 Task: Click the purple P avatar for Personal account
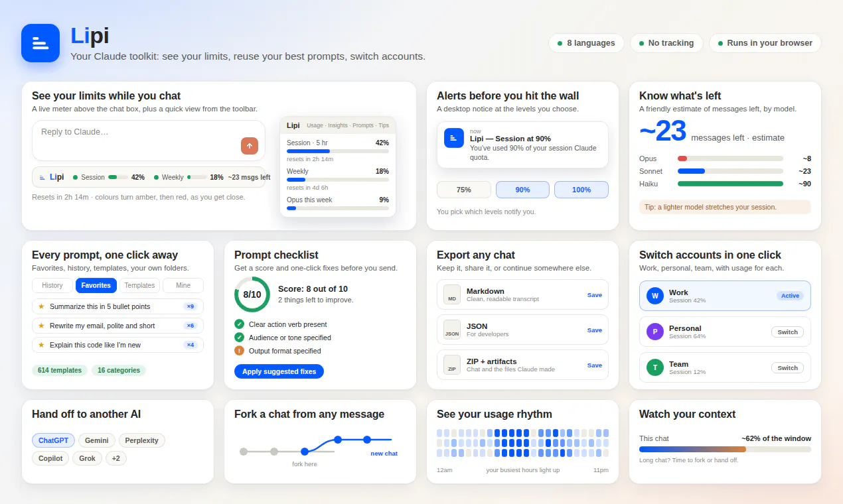coord(655,332)
